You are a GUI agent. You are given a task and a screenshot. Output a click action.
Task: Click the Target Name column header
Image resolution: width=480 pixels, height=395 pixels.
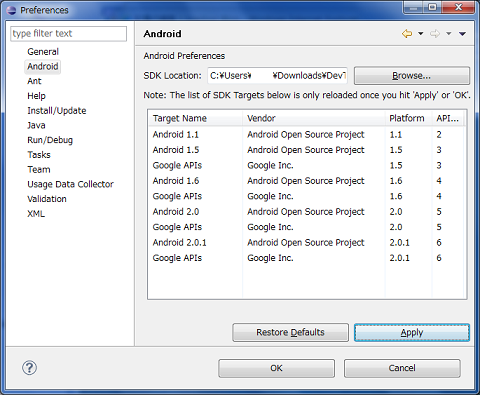[196, 118]
